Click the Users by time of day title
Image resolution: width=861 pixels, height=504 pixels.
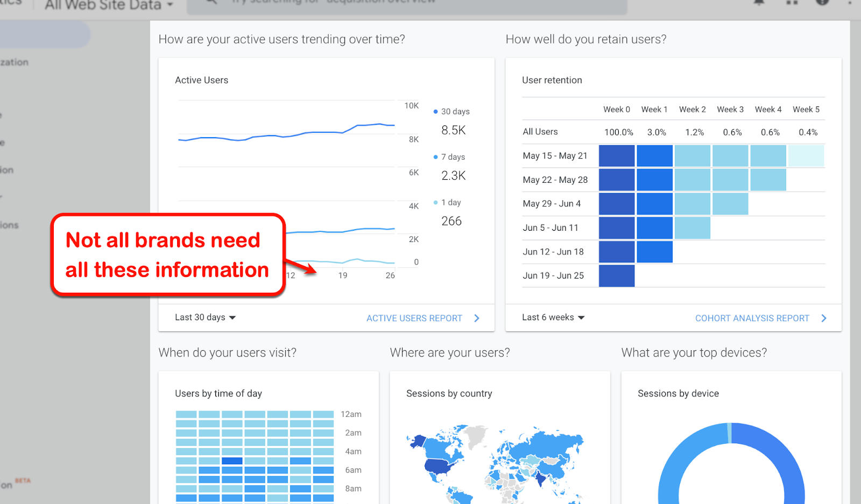[218, 393]
